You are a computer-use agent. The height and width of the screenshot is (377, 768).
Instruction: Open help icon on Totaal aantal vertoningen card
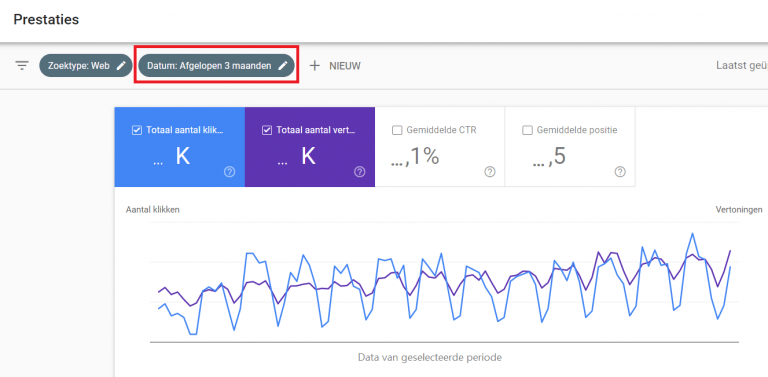[360, 172]
